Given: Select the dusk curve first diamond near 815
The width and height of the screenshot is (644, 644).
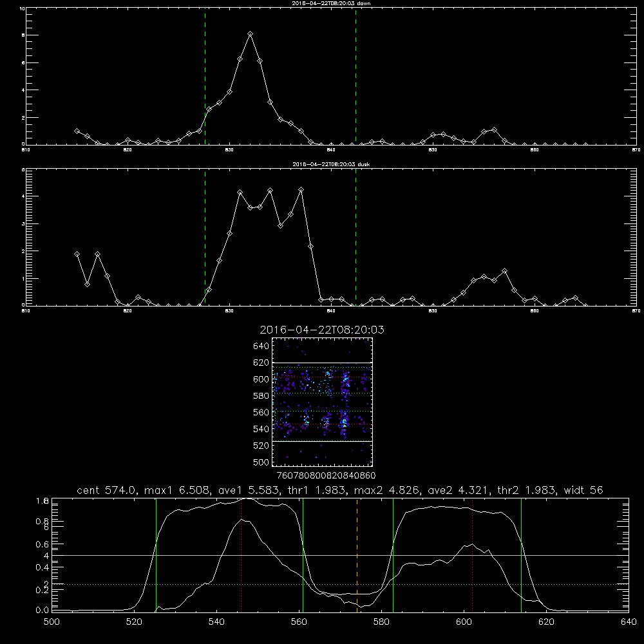Looking at the screenshot, I should [77, 254].
